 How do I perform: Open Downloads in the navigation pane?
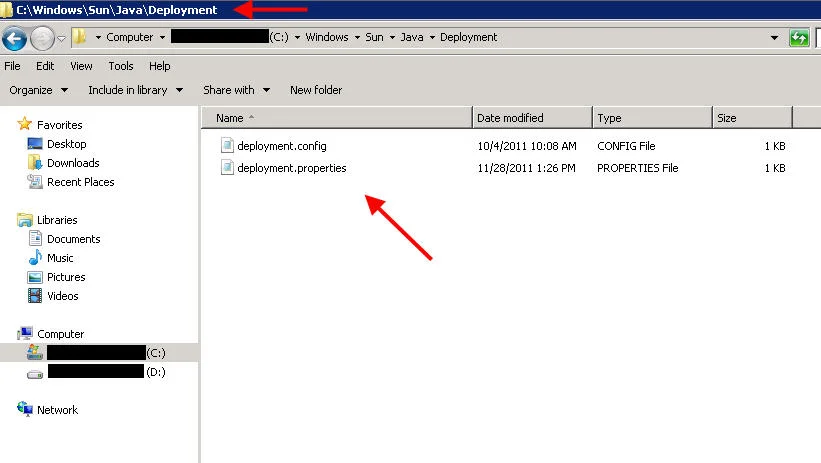pos(73,163)
